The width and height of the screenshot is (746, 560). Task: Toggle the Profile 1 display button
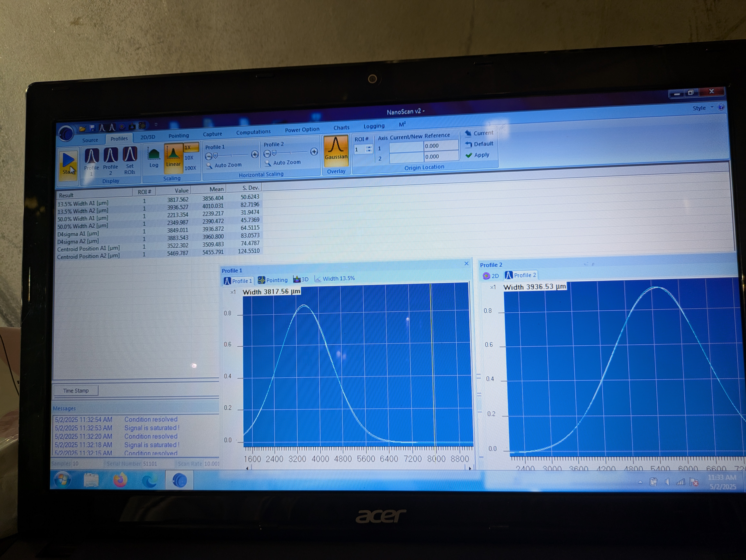(x=91, y=161)
